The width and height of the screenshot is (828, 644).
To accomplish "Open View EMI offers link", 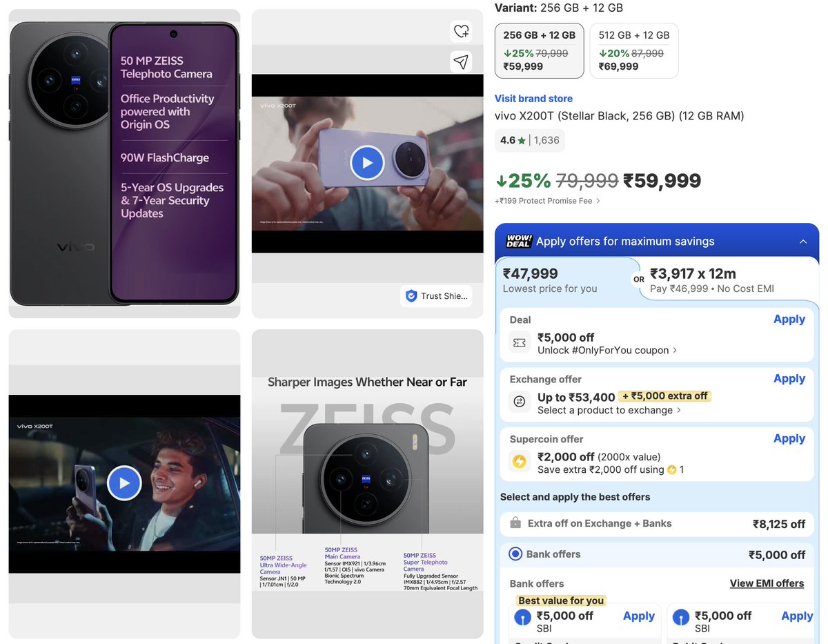I will point(767,583).
